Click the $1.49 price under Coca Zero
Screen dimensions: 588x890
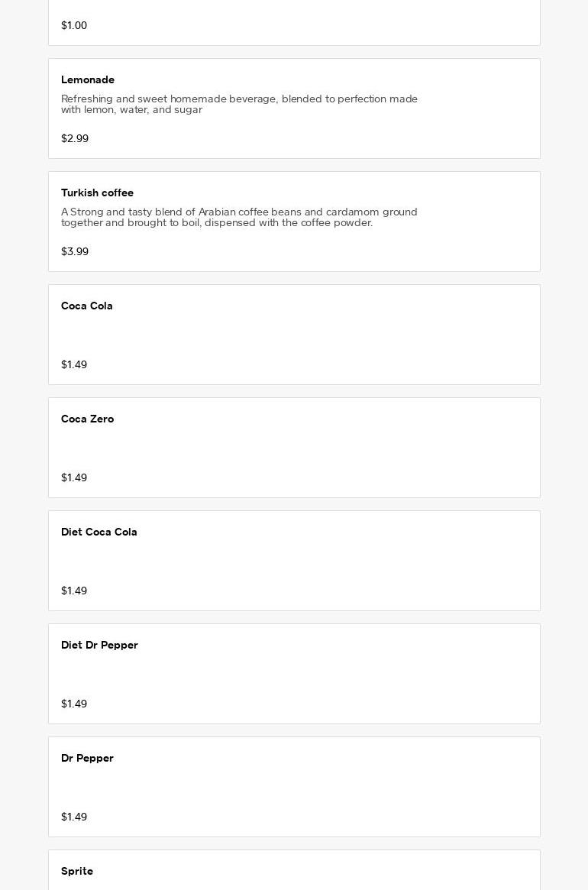coord(74,477)
